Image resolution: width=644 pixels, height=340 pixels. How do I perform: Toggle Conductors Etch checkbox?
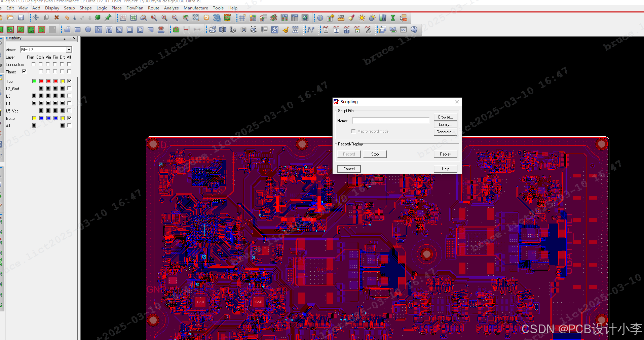[41, 64]
